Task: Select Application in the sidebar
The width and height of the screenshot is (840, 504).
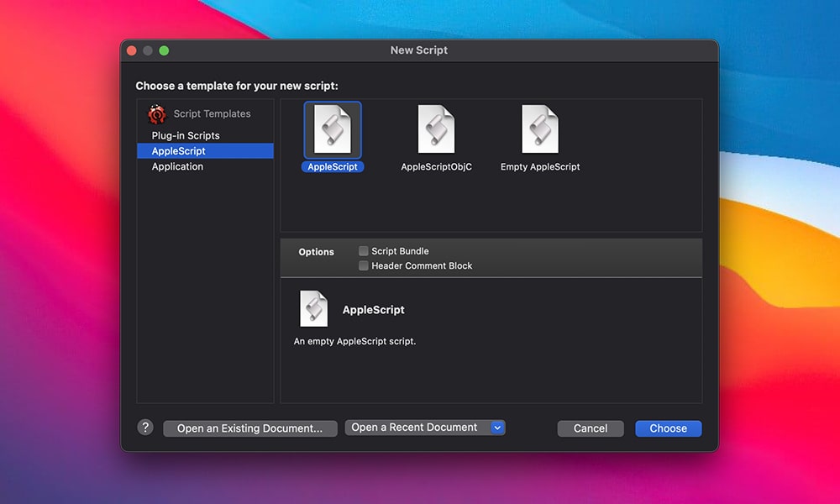Action: (177, 166)
